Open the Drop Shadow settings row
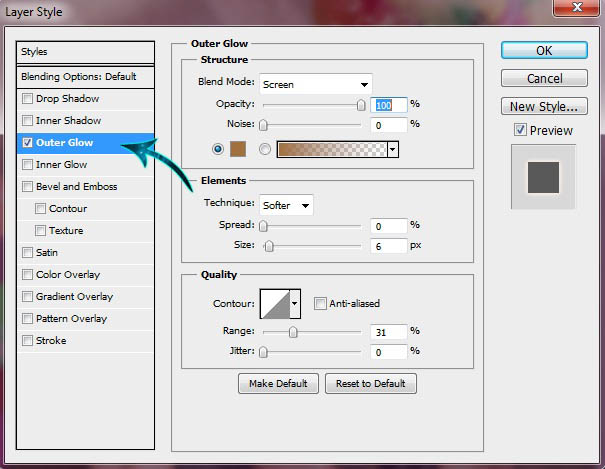The image size is (605, 469). [x=85, y=99]
